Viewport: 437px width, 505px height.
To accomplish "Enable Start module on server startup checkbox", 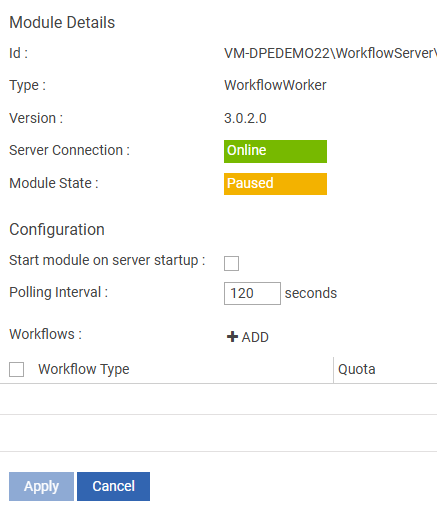I will pos(231,263).
